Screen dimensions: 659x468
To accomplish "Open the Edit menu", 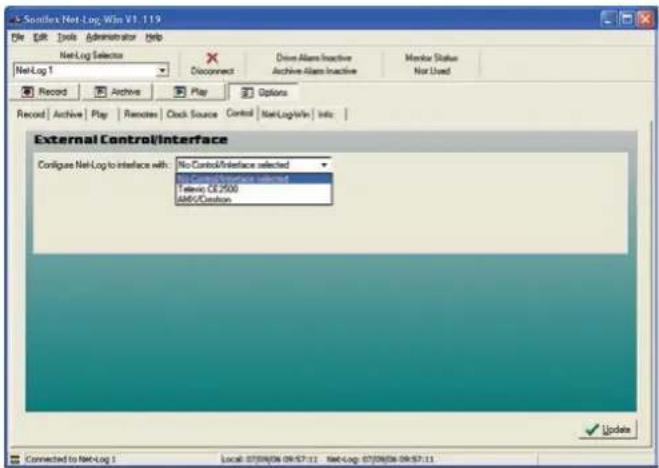I will pos(40,37).
